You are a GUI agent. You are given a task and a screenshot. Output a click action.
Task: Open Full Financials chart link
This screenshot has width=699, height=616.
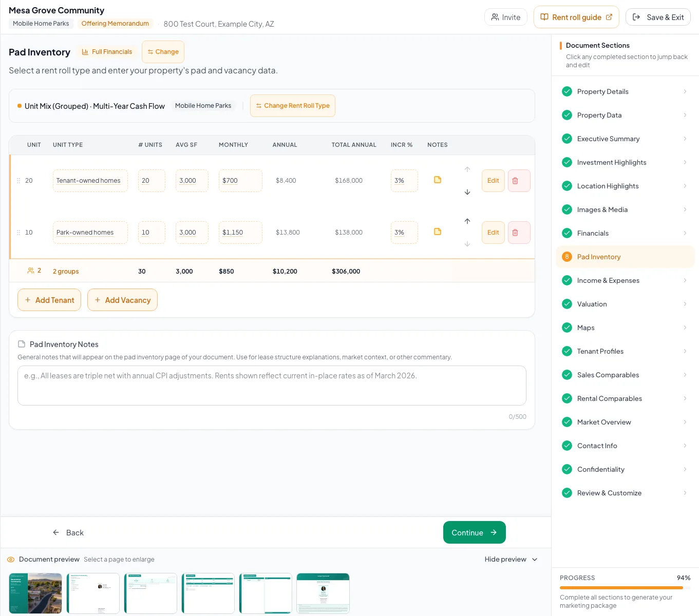107,52
